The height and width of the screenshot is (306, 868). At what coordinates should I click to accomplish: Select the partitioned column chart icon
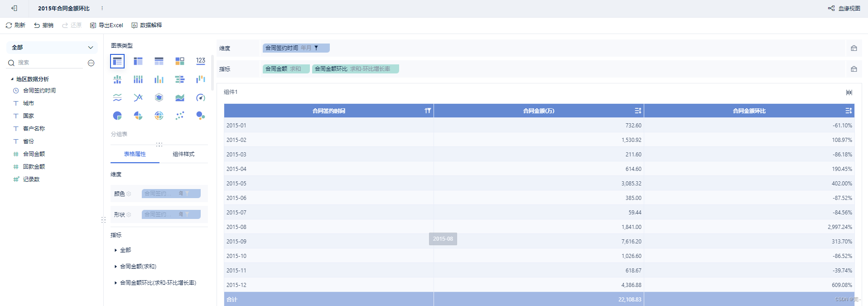point(117,79)
